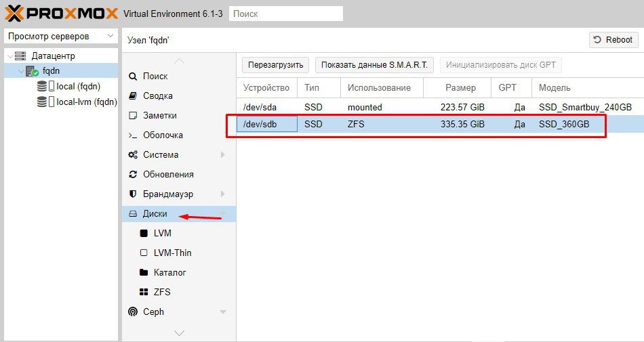Show S.M.A.R.T. data for the disk
Screen dimensions: 644x342
point(375,65)
